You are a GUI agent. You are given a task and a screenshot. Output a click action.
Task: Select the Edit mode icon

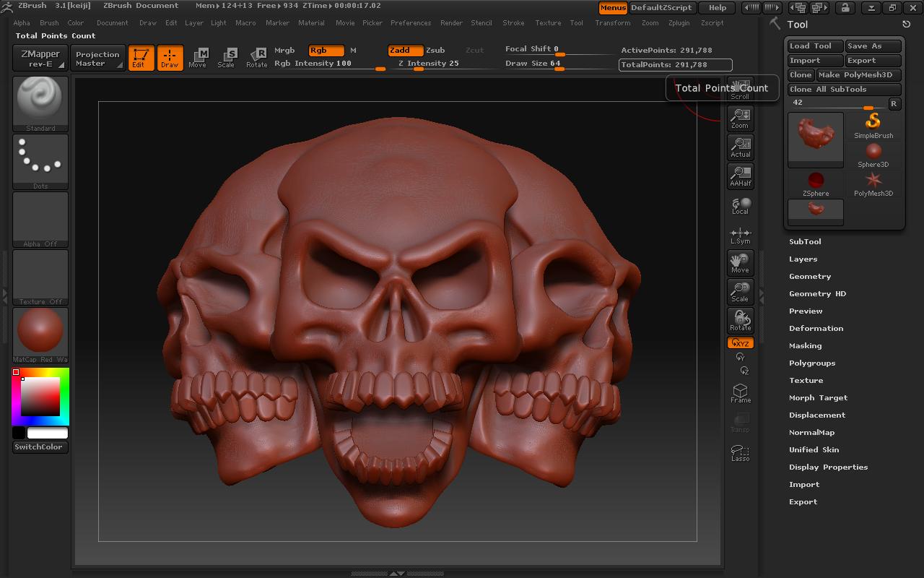141,58
